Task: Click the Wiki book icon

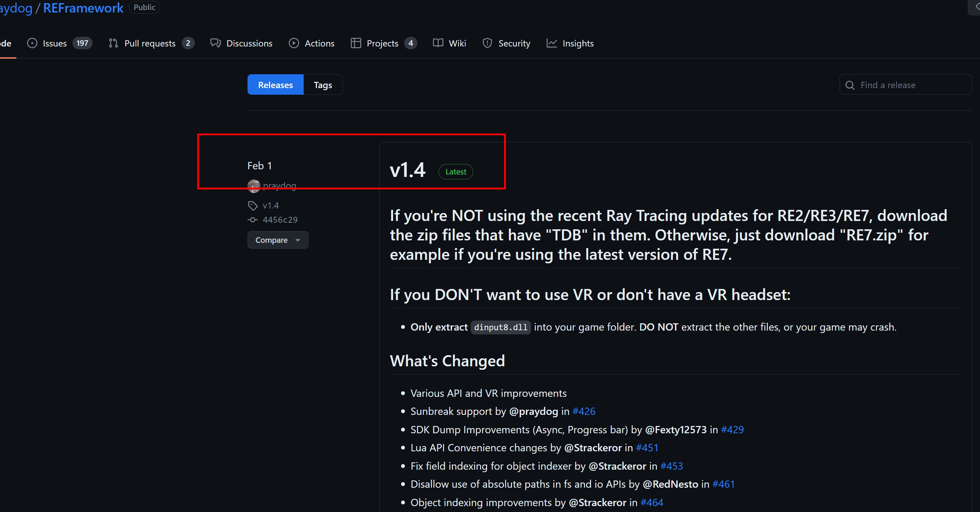Action: [438, 43]
